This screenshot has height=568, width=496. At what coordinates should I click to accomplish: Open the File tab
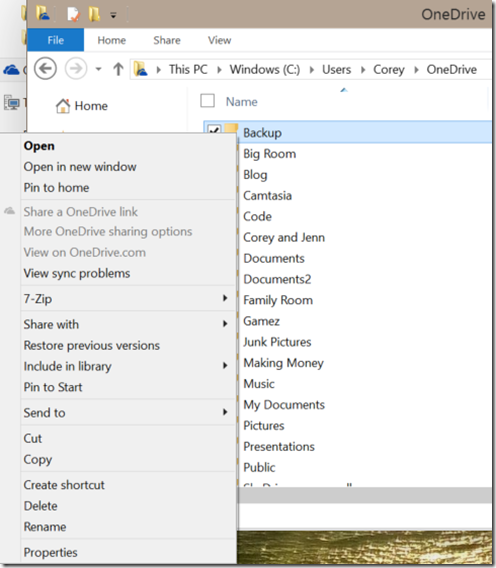tap(55, 40)
